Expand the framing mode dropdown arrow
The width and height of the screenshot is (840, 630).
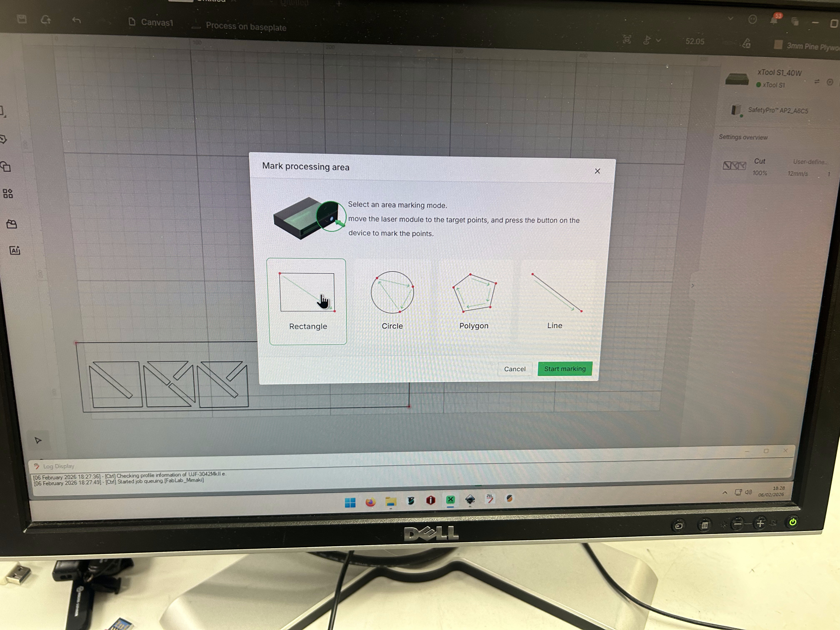pos(659,40)
